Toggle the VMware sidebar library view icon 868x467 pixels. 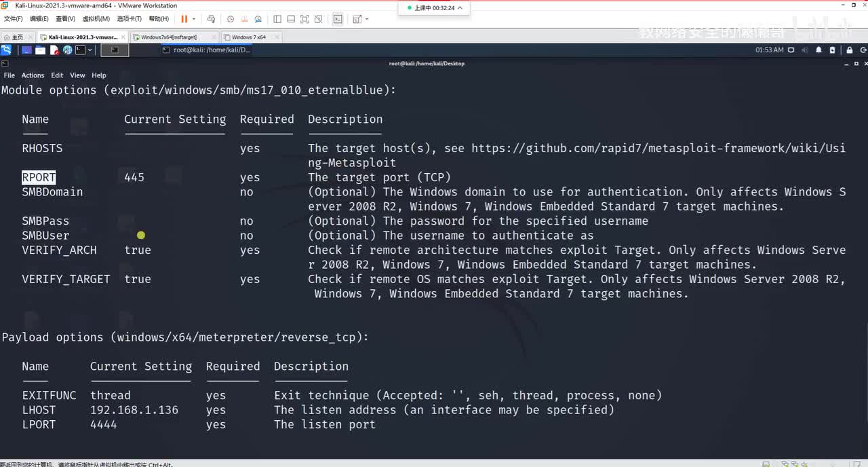pyautogui.click(x=277, y=19)
